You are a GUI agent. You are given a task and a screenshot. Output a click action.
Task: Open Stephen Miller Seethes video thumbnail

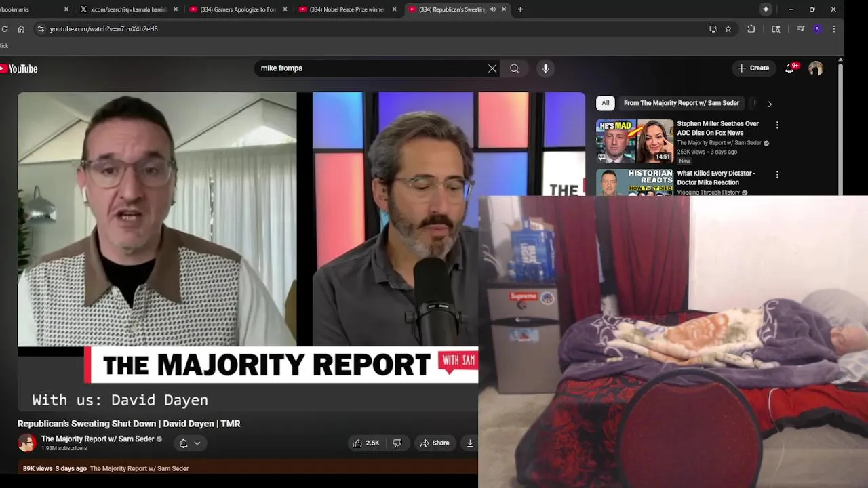coord(635,141)
